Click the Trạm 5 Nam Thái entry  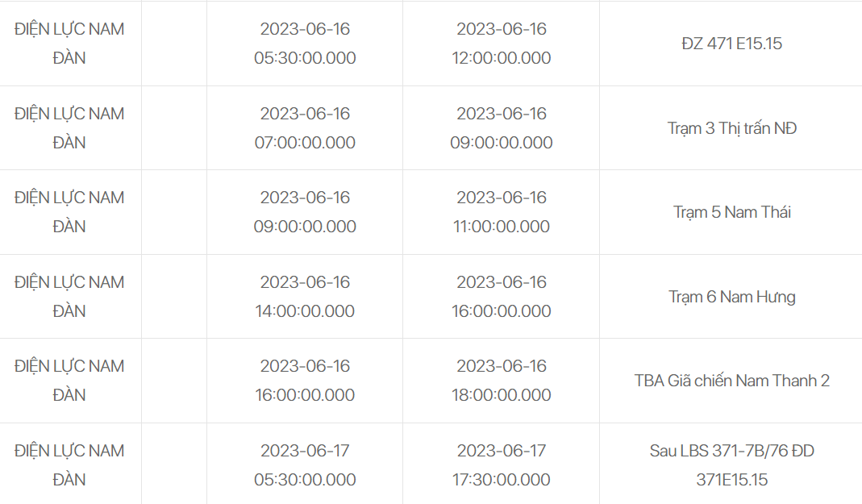click(731, 212)
